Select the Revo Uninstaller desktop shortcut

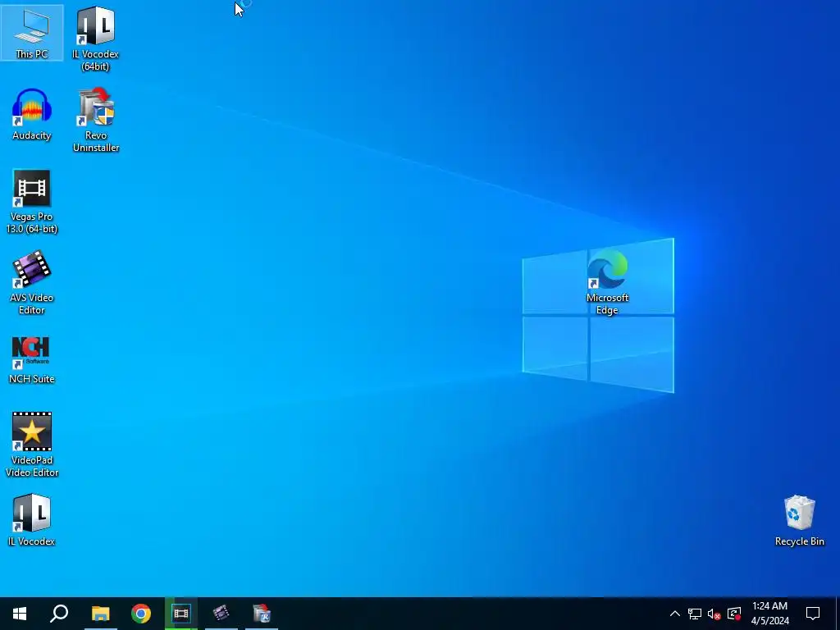(x=96, y=120)
